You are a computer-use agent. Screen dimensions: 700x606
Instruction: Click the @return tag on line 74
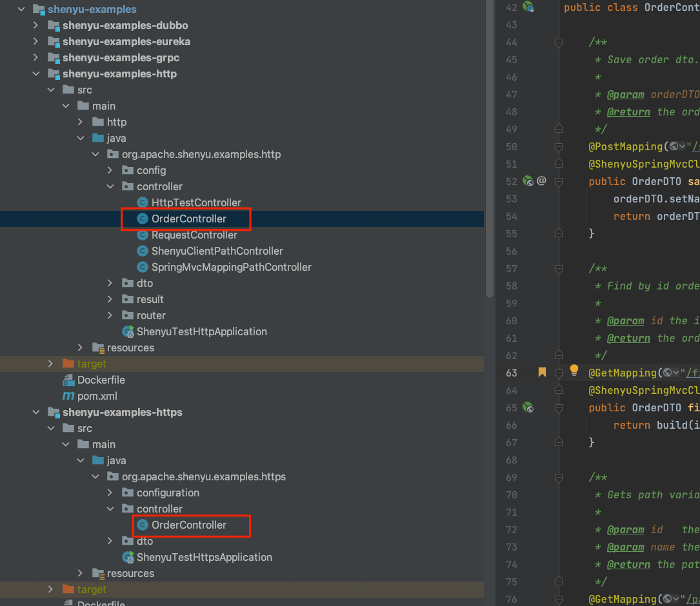[628, 565]
